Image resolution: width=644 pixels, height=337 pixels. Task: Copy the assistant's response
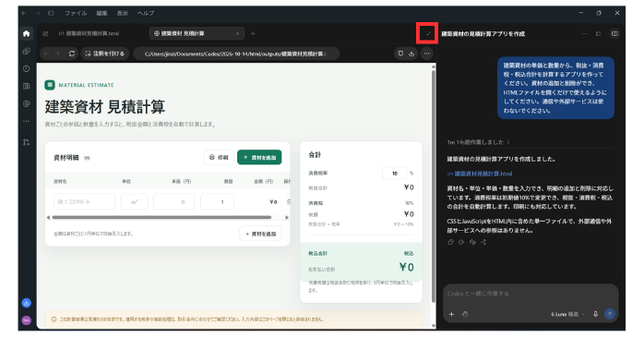pyautogui.click(x=450, y=243)
